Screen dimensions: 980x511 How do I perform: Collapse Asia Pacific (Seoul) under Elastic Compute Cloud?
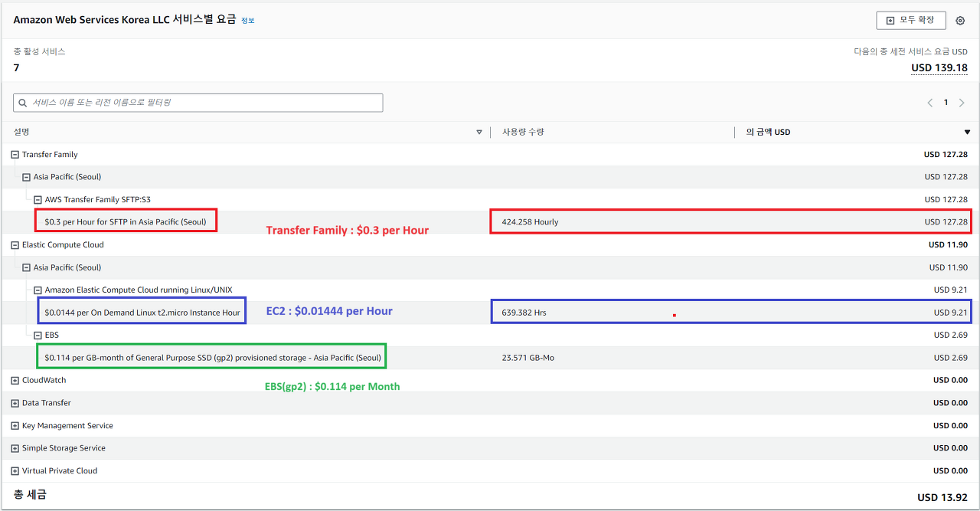point(27,267)
